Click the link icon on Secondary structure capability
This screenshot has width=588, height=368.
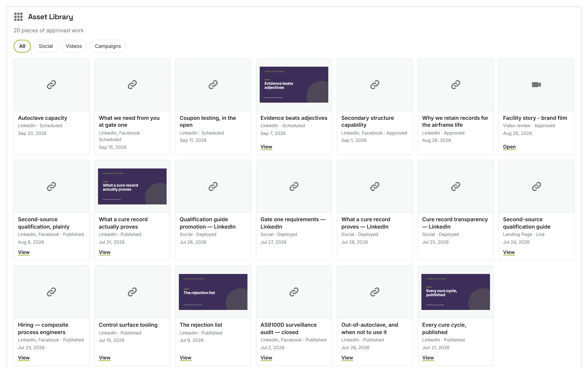point(375,85)
